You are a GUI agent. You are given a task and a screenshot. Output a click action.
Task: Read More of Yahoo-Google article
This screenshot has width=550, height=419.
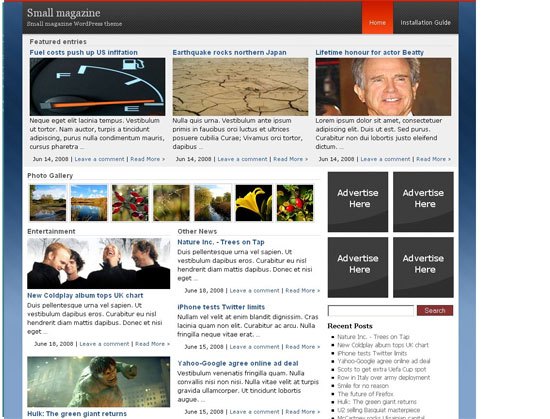303,412
